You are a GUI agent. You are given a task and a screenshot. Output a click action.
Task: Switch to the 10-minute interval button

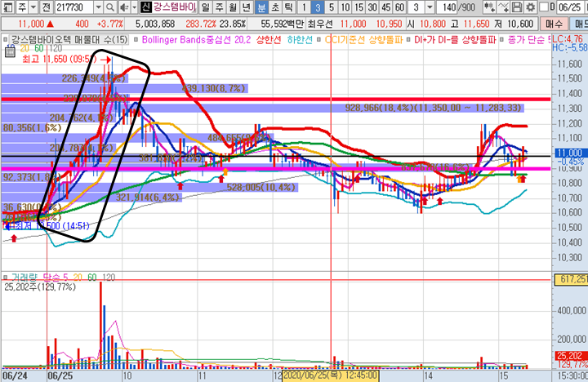345,7
